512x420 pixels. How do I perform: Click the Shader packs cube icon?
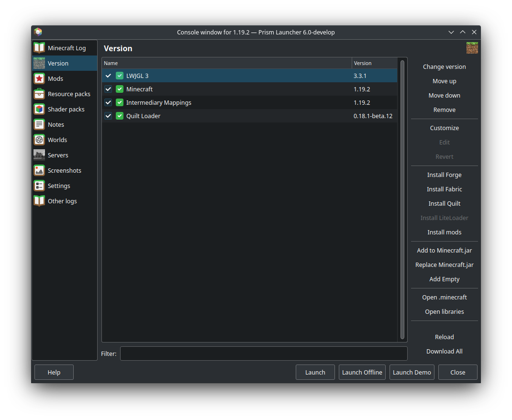[39, 110]
